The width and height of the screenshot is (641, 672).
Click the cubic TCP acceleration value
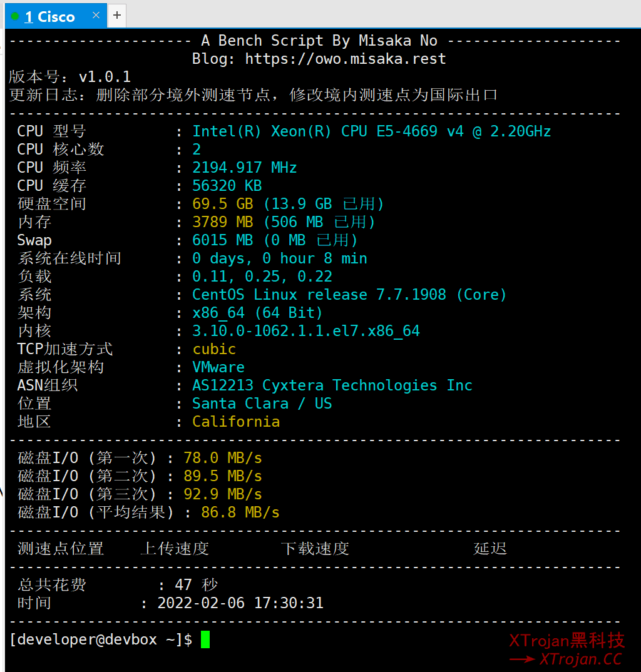click(x=214, y=349)
